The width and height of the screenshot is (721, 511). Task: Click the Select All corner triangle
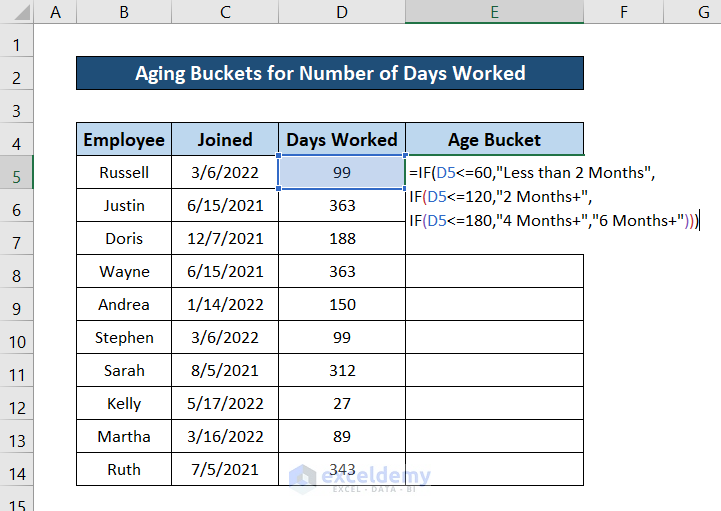click(17, 12)
